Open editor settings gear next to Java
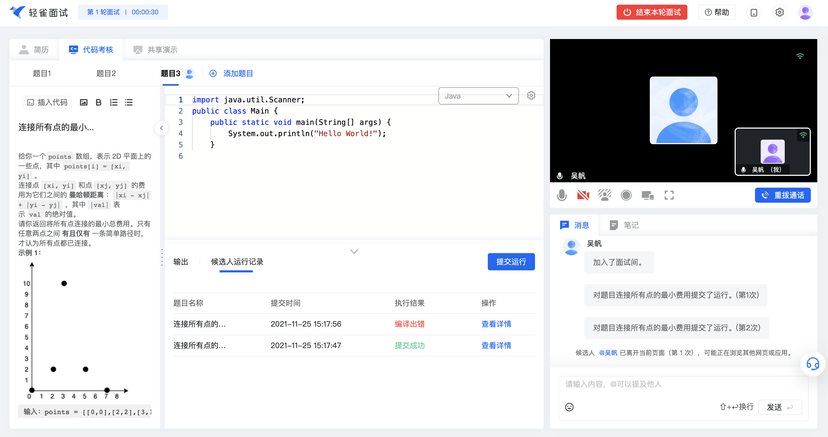 [532, 96]
